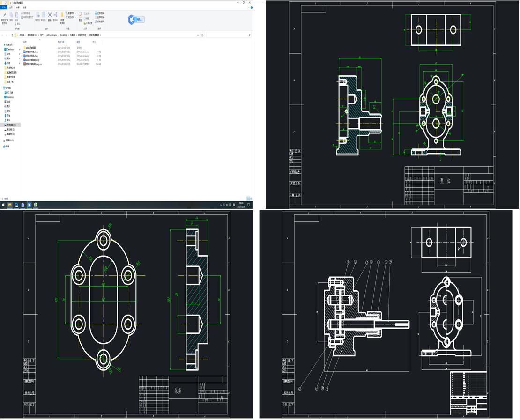Sort by the Size column header
The image size is (520, 420).
[94, 42]
